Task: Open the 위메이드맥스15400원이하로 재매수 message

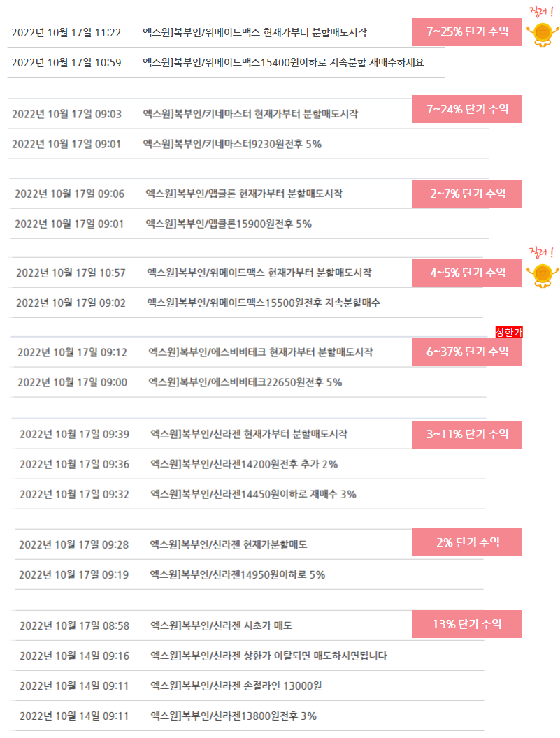Action: pyautogui.click(x=226, y=63)
